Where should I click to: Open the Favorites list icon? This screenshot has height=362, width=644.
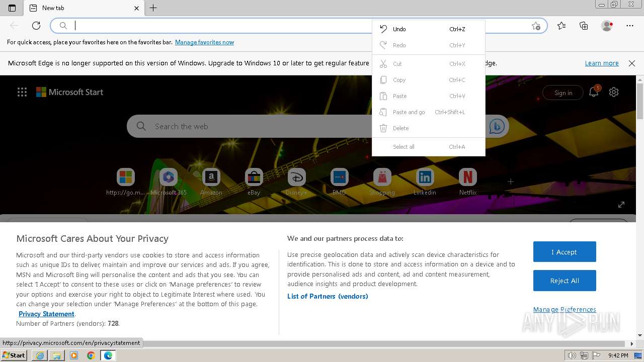561,26
